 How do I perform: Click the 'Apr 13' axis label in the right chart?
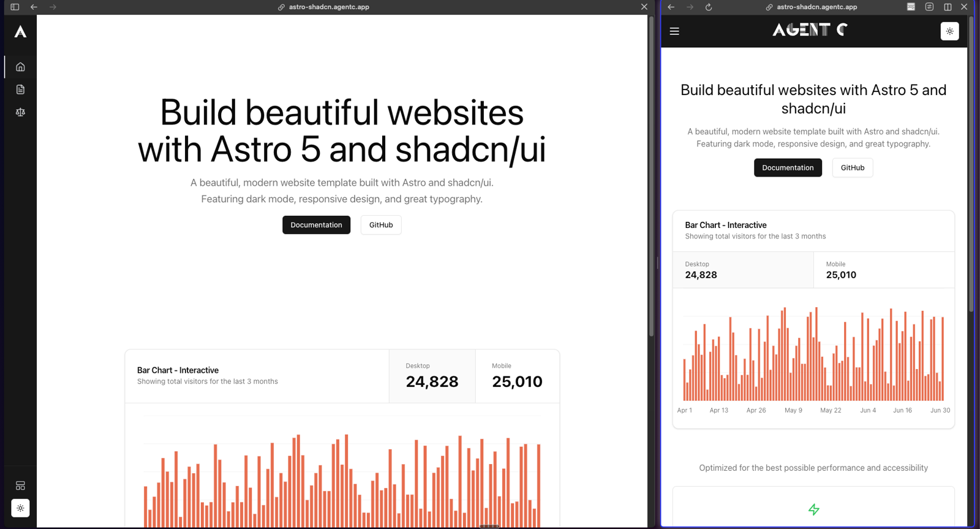pos(719,410)
